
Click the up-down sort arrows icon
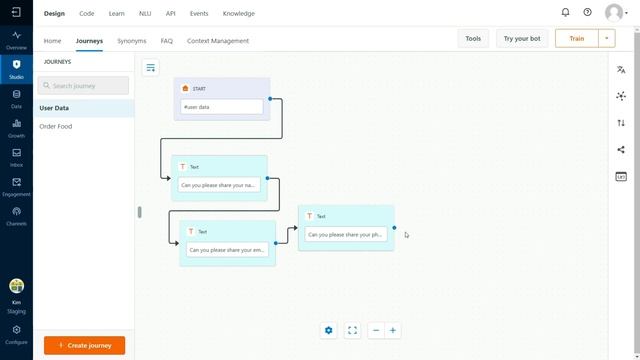point(621,123)
